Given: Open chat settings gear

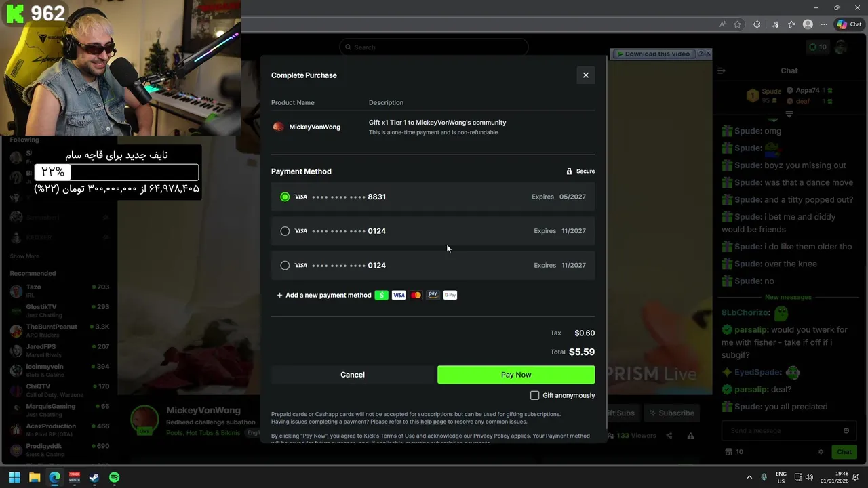Looking at the screenshot, I should pyautogui.click(x=821, y=452).
